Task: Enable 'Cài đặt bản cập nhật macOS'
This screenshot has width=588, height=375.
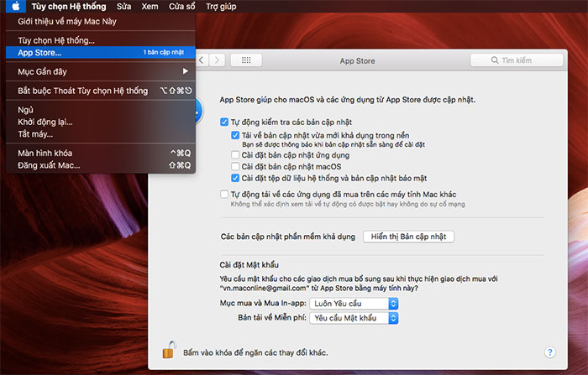Action: [x=235, y=166]
